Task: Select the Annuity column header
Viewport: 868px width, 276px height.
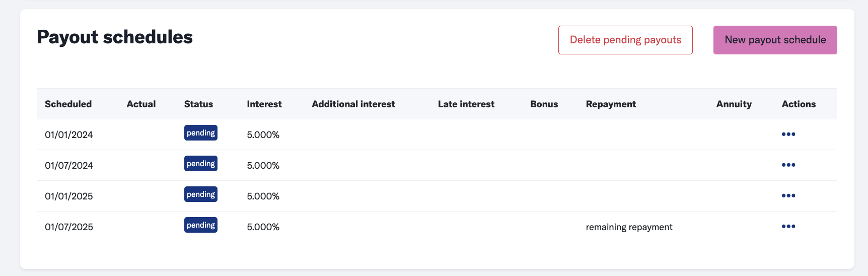Action: click(734, 104)
